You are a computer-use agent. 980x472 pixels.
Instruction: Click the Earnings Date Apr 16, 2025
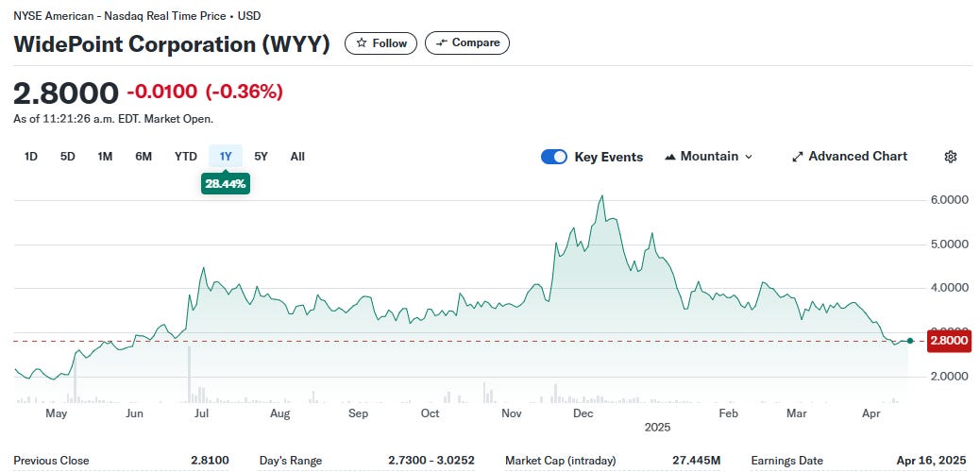point(931,461)
